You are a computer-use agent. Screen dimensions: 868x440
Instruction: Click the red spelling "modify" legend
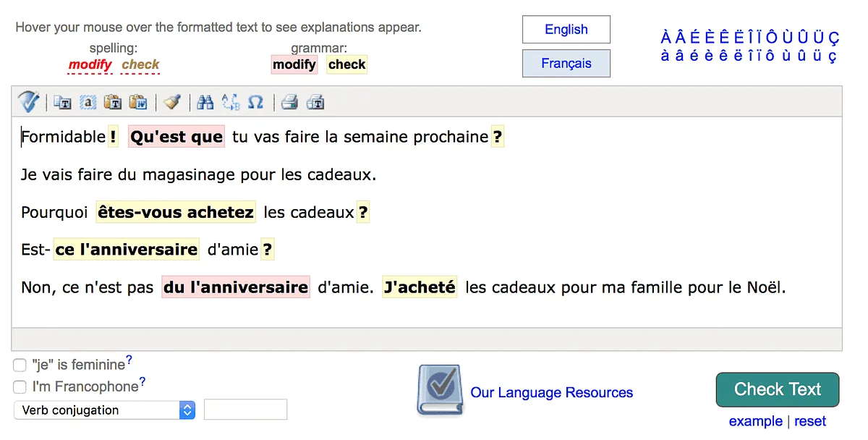tap(90, 64)
